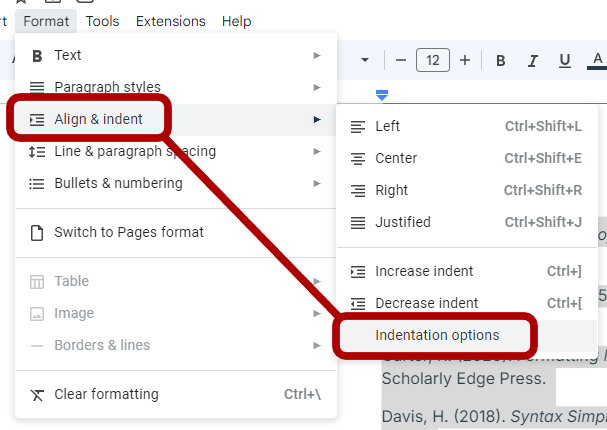607x430 pixels.
Task: Choose Increase indent
Action: [x=467, y=271]
